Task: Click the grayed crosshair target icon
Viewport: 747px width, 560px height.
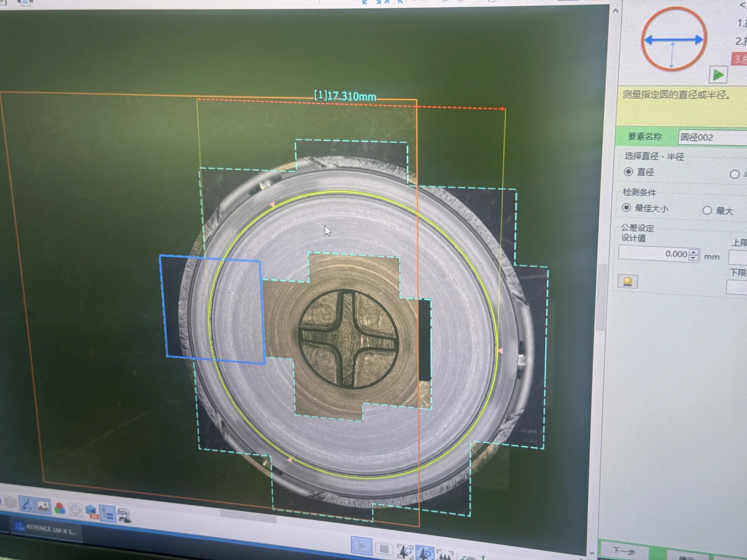Action: pyautogui.click(x=76, y=509)
